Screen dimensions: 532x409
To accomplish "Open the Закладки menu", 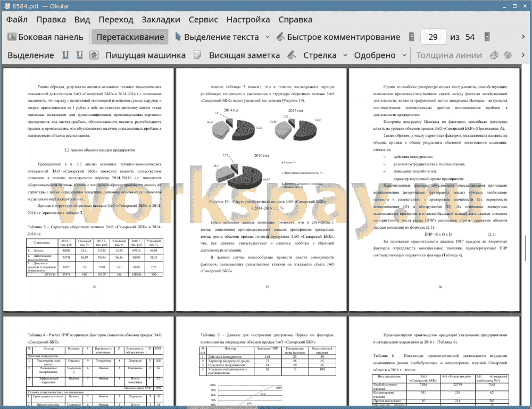I will (x=161, y=20).
